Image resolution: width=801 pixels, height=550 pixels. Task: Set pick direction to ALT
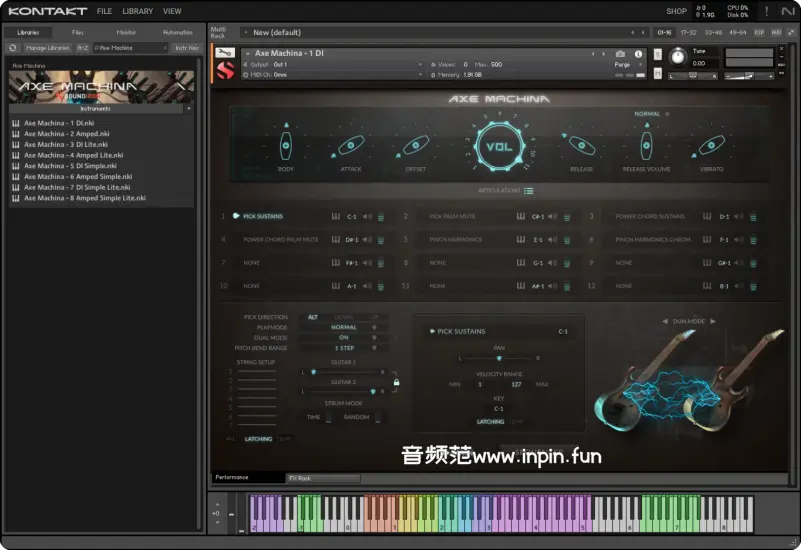tap(313, 317)
